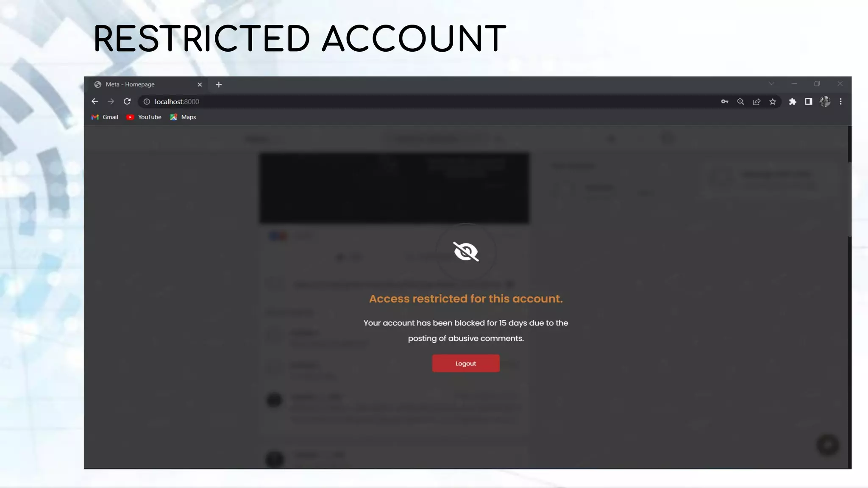
Task: Bookmark this tab with the star icon
Action: 773,102
